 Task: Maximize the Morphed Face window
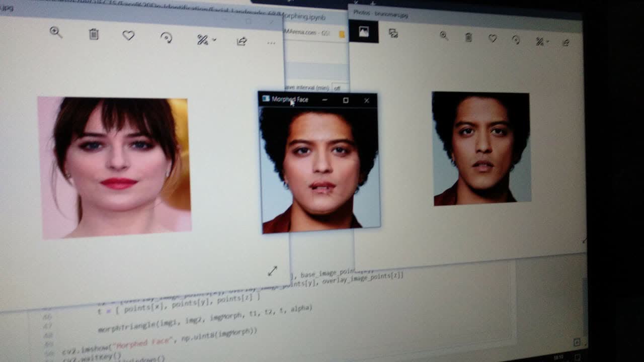click(346, 101)
